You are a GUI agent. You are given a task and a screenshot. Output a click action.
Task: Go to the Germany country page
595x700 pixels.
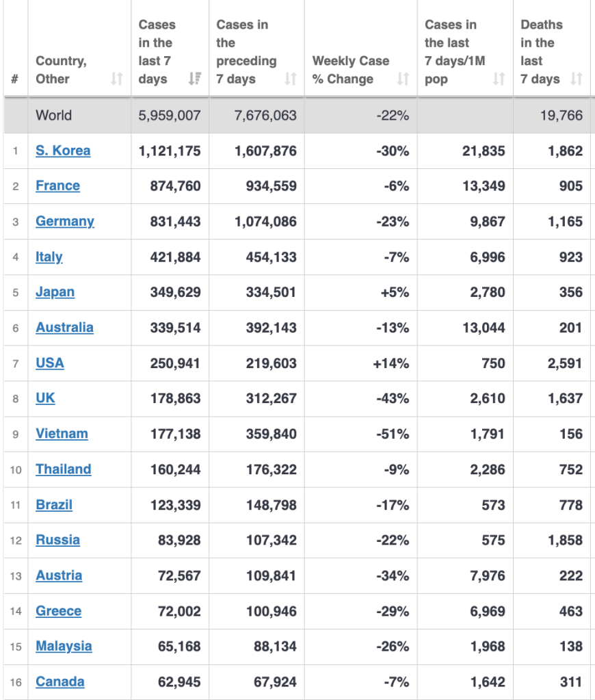click(x=65, y=222)
